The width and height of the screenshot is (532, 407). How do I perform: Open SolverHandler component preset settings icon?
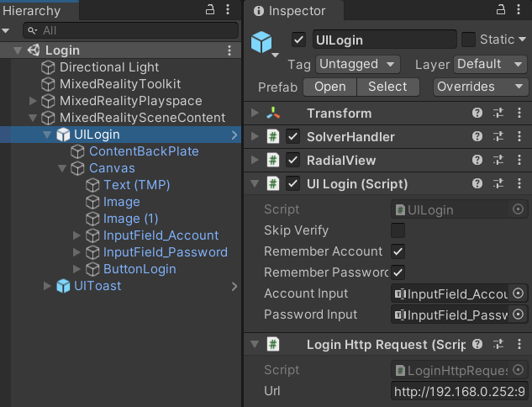point(498,136)
